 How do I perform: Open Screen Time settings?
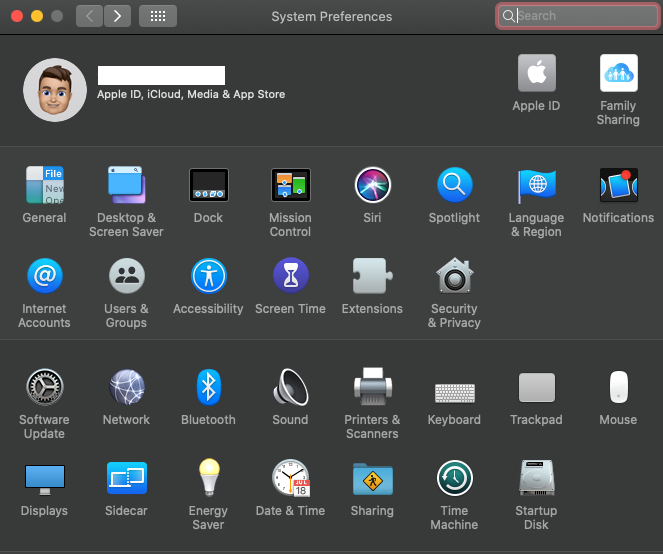click(290, 276)
